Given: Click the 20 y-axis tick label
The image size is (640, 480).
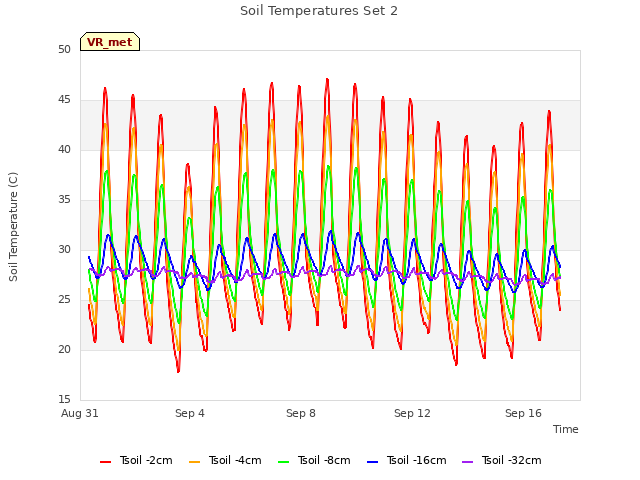Looking at the screenshot, I should (x=64, y=349).
